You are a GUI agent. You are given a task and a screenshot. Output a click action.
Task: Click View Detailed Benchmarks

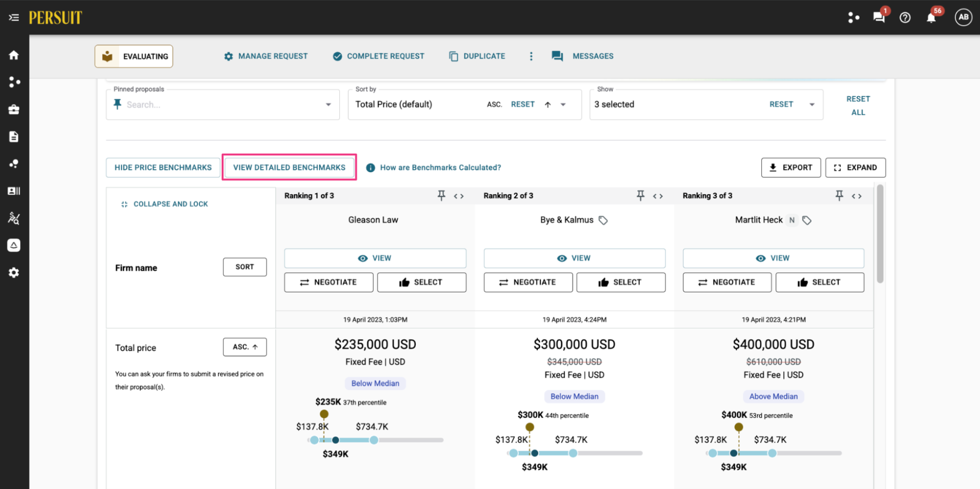289,167
